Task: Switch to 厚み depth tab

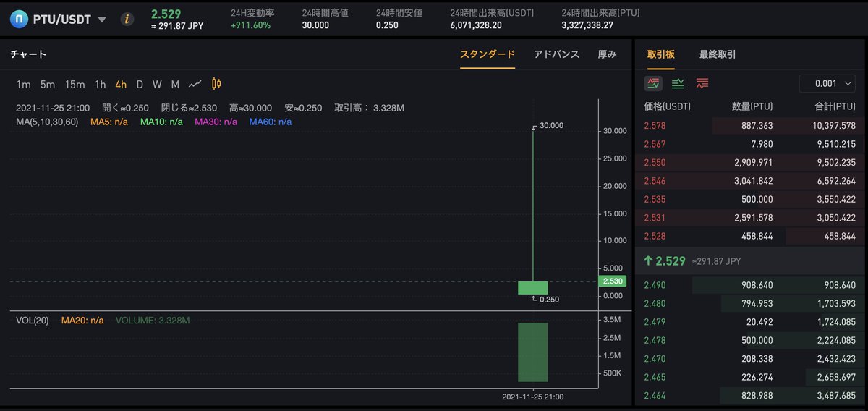Action: tap(607, 54)
